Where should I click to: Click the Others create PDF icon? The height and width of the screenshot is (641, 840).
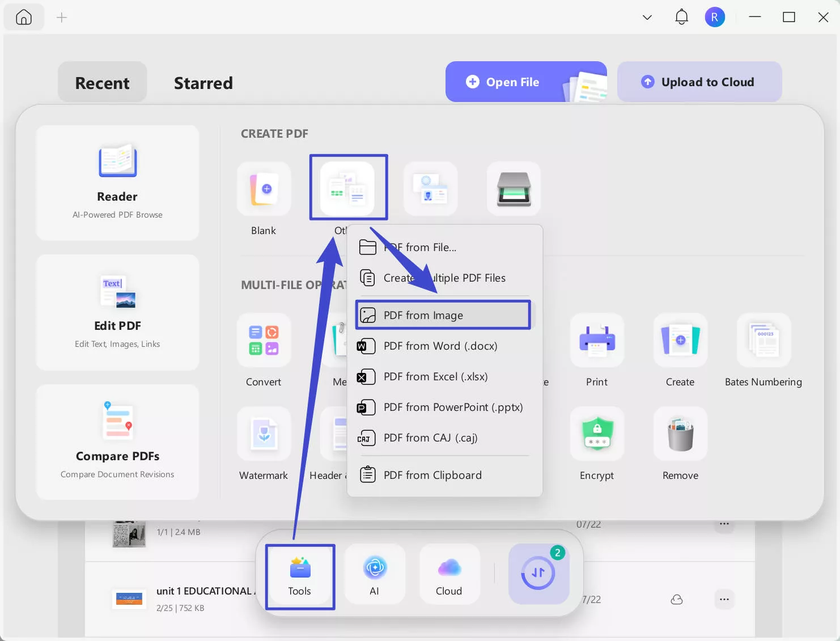[347, 189]
